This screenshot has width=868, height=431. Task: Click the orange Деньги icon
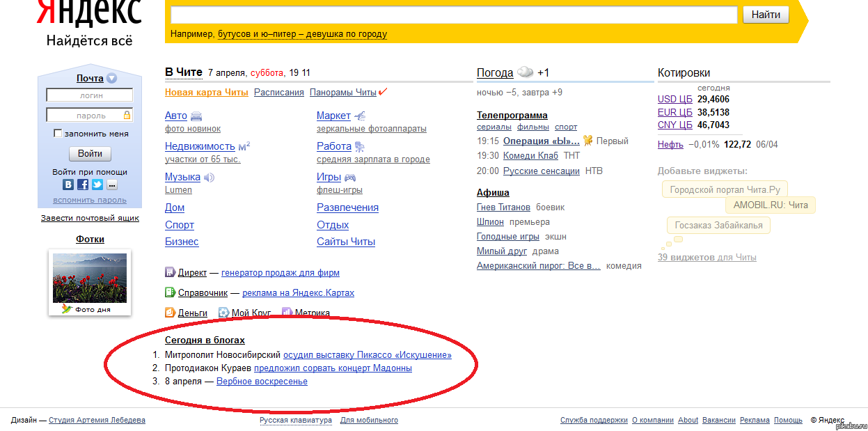(x=170, y=313)
